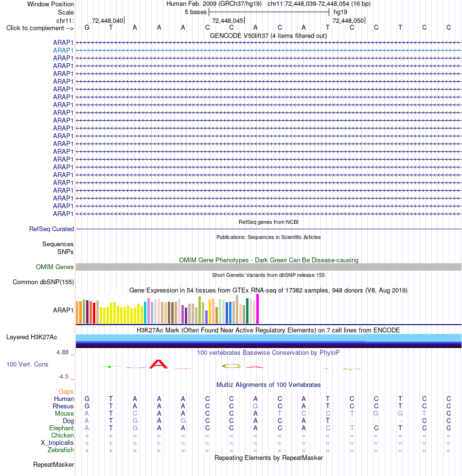Open 'Publications: Sequences in Scientific Articles' title
Screen dimensions: 462x476
268,237
